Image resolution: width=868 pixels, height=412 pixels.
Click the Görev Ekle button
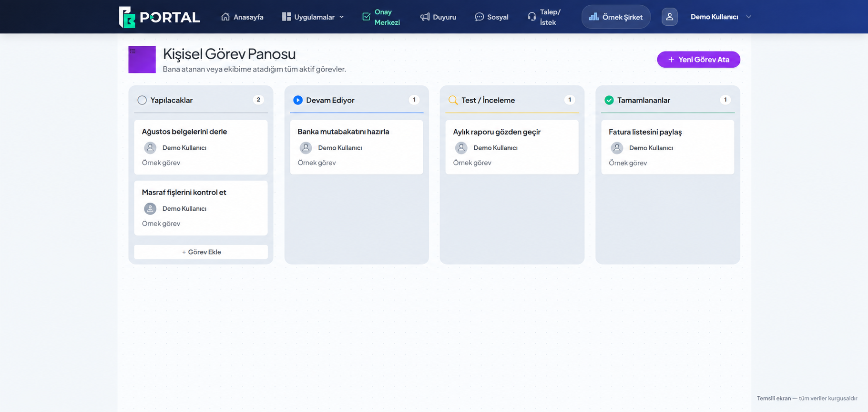pos(201,252)
